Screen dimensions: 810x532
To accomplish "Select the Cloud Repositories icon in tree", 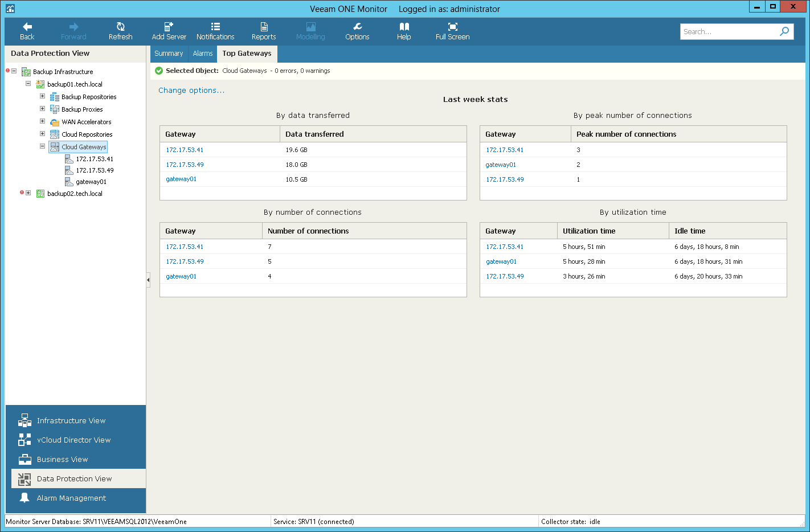I will coord(55,134).
